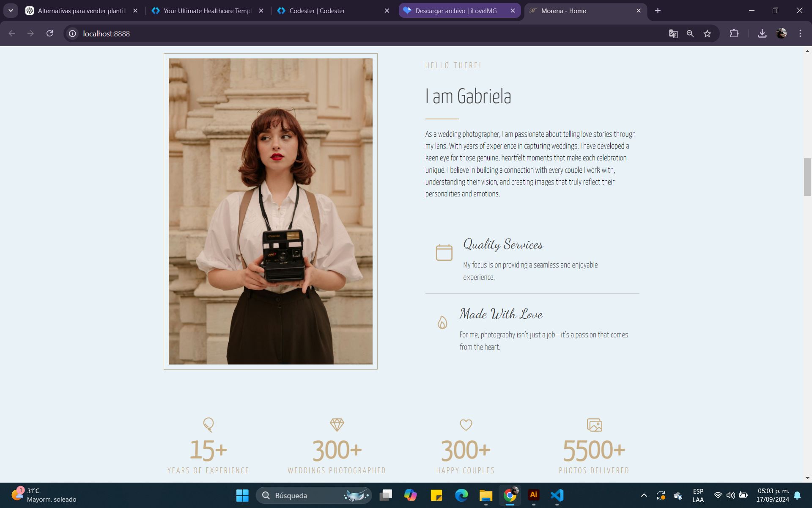Viewport: 812px width, 508px height.
Task: Open the Chrome extensions puzzle icon
Action: coord(734,33)
